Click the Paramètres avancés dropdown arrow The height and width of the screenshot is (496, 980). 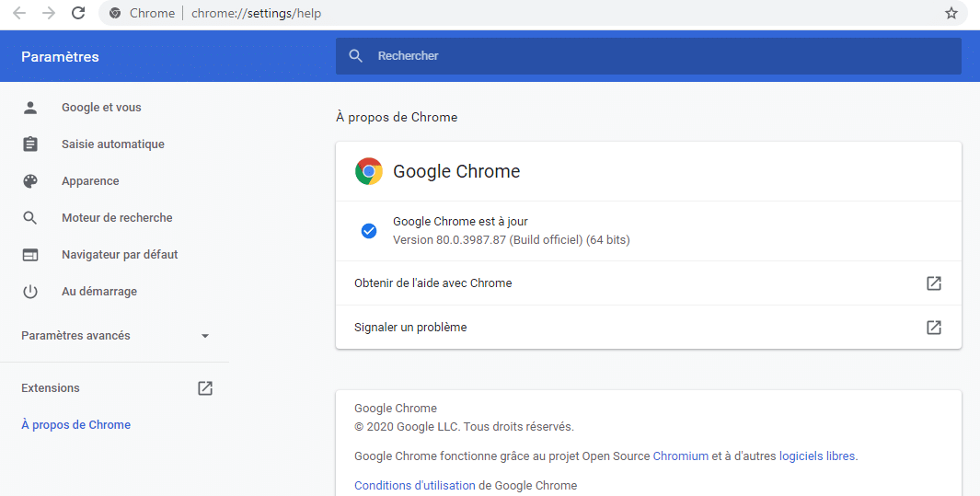(205, 336)
